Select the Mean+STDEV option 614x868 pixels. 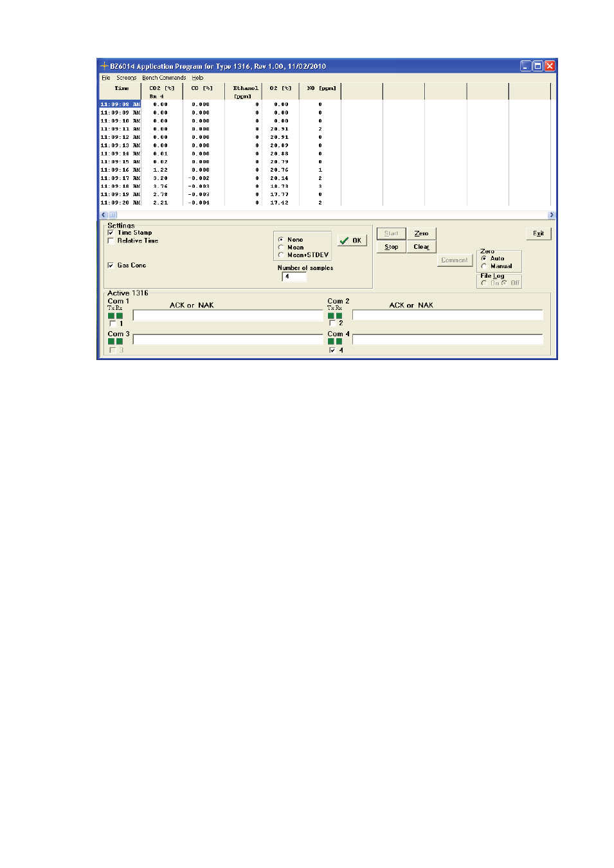click(281, 255)
